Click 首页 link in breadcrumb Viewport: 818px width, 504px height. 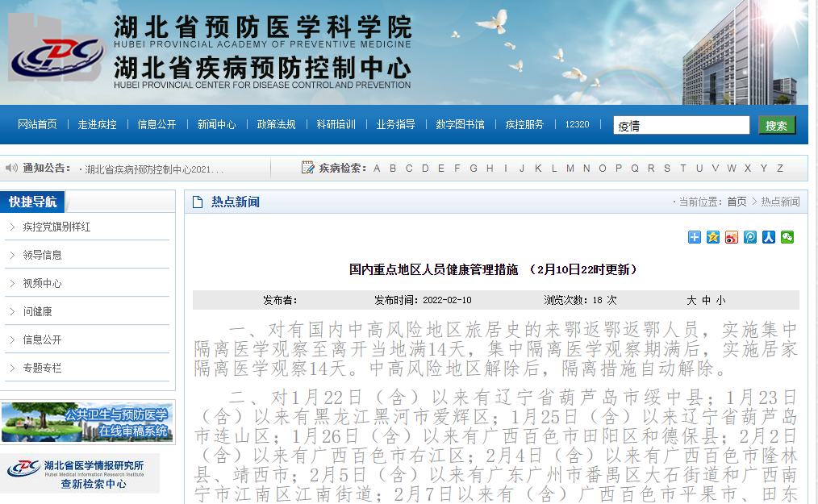coord(737,202)
